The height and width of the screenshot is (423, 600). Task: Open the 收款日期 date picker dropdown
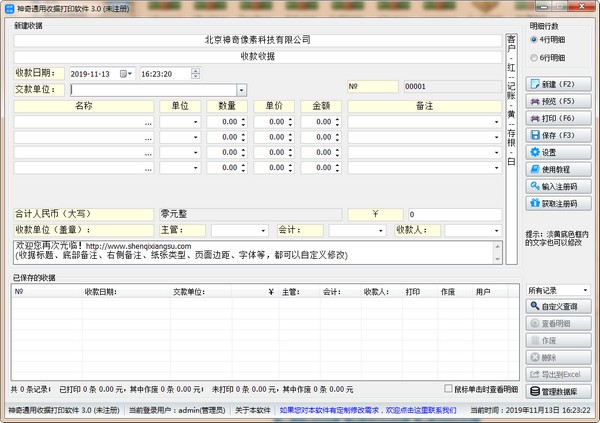(x=129, y=74)
